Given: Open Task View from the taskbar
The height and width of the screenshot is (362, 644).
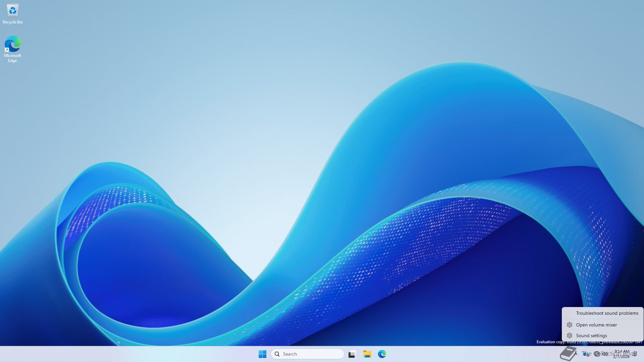Looking at the screenshot, I should (x=352, y=354).
